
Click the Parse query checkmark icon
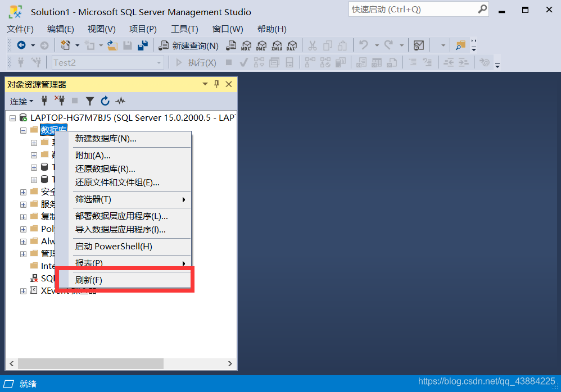(243, 62)
